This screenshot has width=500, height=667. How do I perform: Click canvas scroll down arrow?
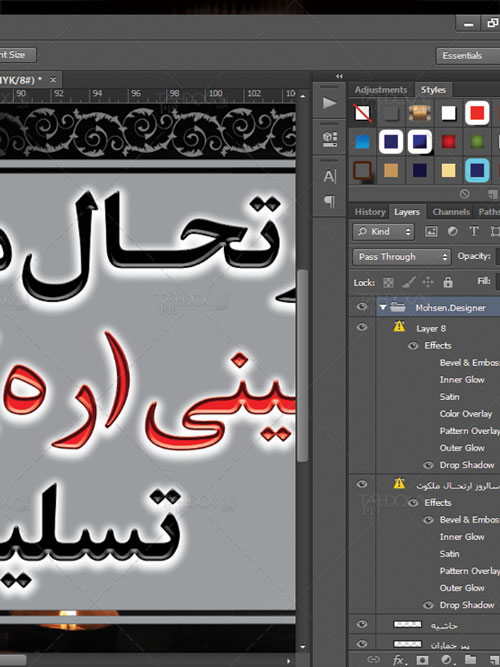pos(302,647)
